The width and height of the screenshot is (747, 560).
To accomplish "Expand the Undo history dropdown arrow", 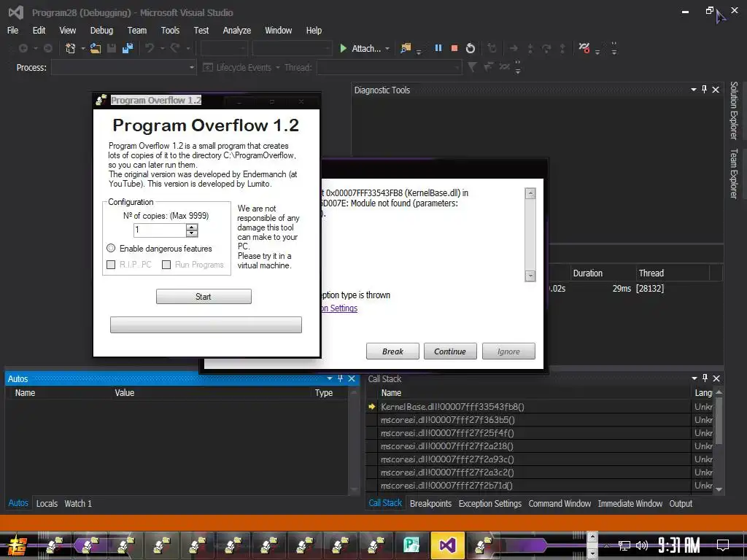I will (x=162, y=49).
